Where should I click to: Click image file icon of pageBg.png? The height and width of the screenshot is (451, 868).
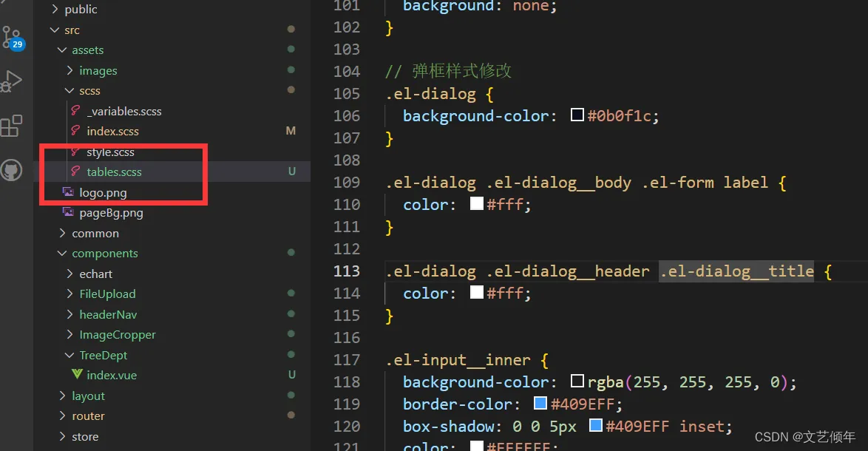click(68, 212)
